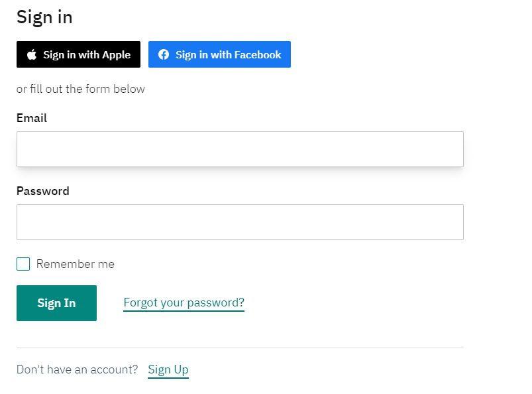Click the word Facebook in the blue button

[258, 54]
